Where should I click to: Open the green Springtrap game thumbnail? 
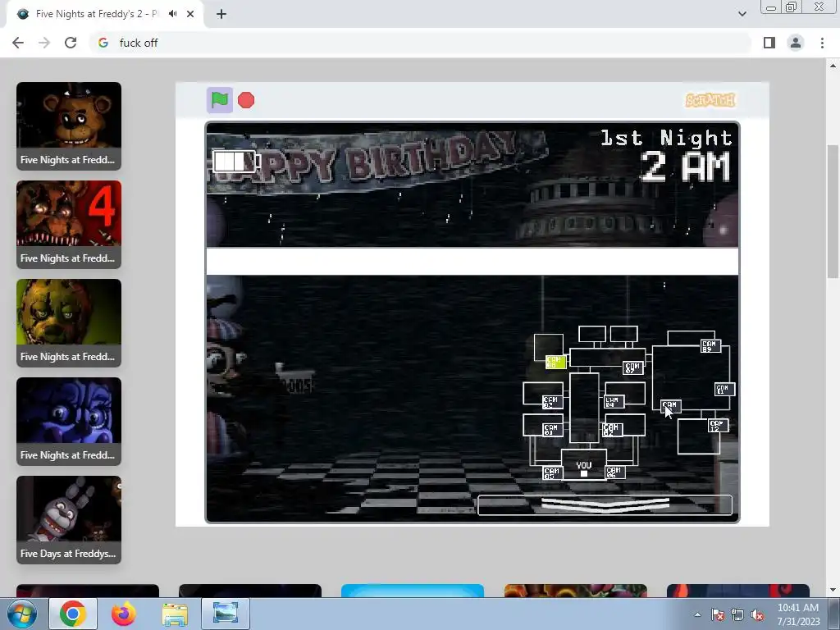click(x=69, y=323)
